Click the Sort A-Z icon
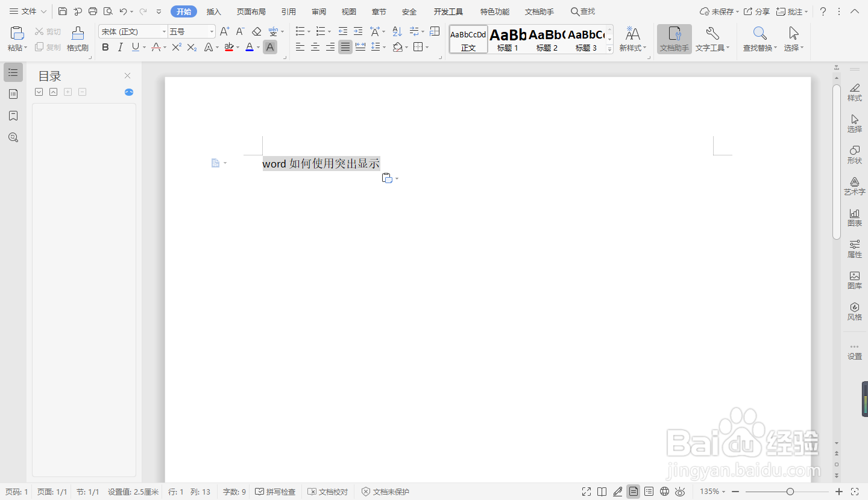The image size is (868, 500). pyautogui.click(x=397, y=31)
